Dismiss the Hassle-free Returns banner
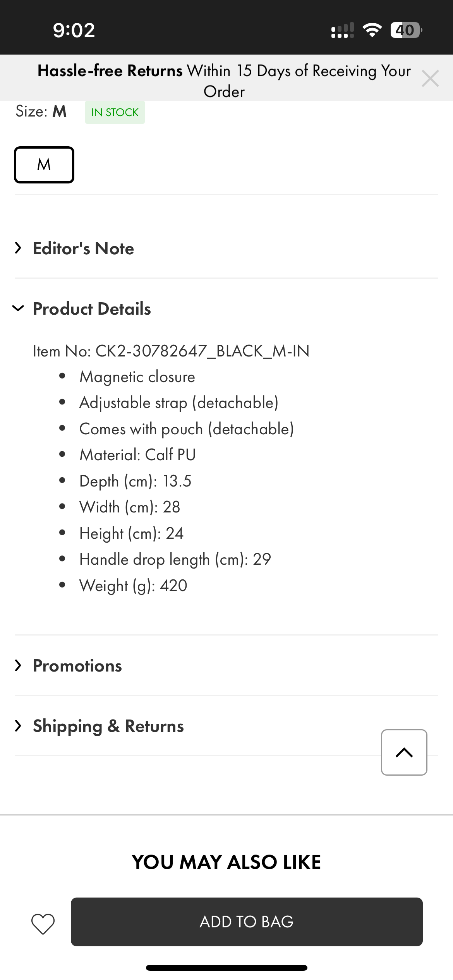The height and width of the screenshot is (980, 453). pyautogui.click(x=430, y=79)
